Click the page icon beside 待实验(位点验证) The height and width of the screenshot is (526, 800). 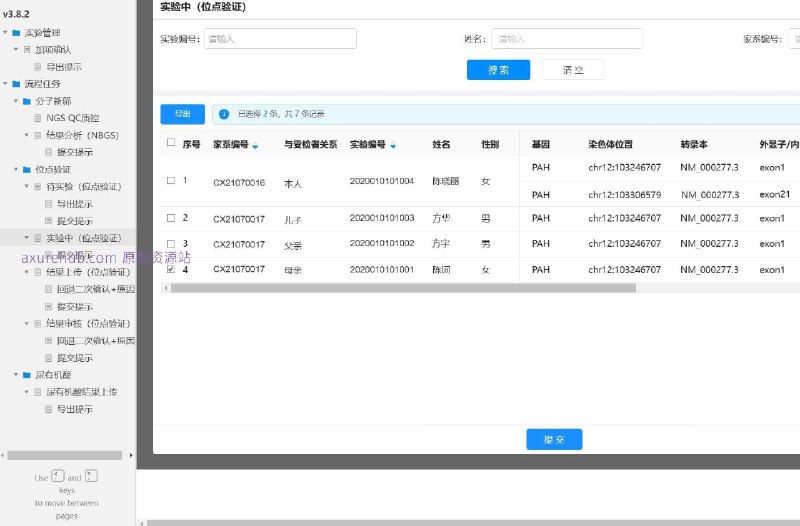pyautogui.click(x=38, y=187)
